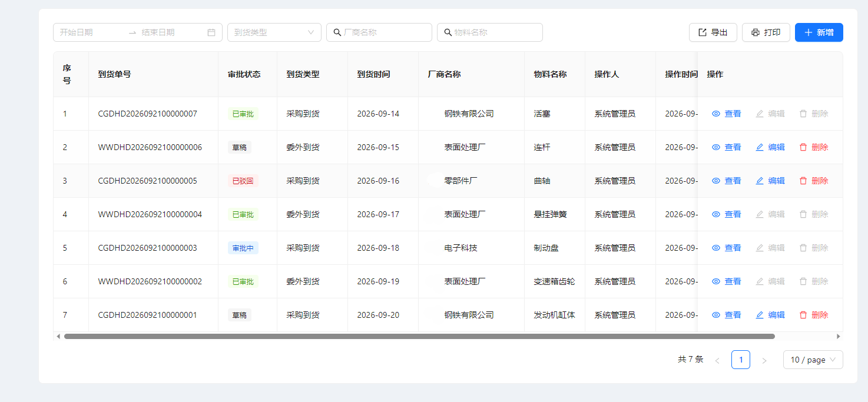The width and height of the screenshot is (868, 402).
Task: Click the 已审批 tag in row 1
Action: [243, 114]
